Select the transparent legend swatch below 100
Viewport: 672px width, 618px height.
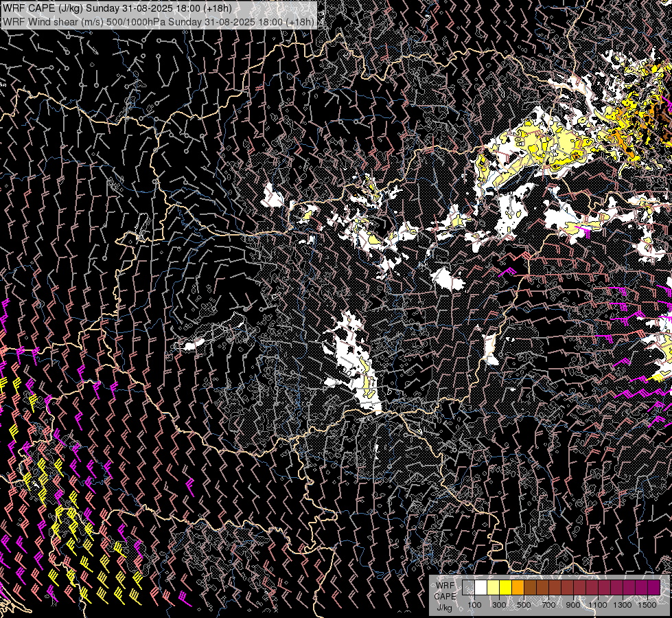[468, 587]
